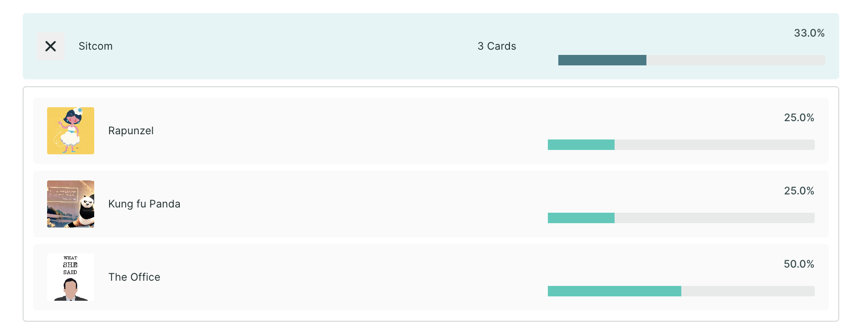This screenshot has height=333, width=868.
Task: Click the Kung fu Panda progress bar
Action: pos(681,218)
